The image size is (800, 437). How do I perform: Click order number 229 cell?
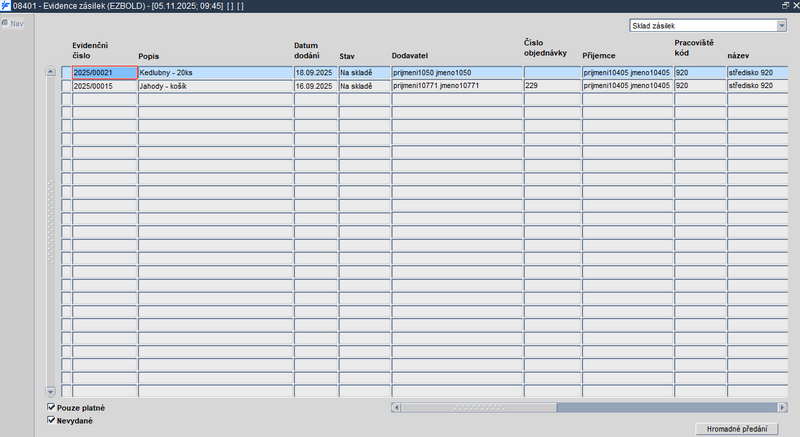click(x=552, y=86)
